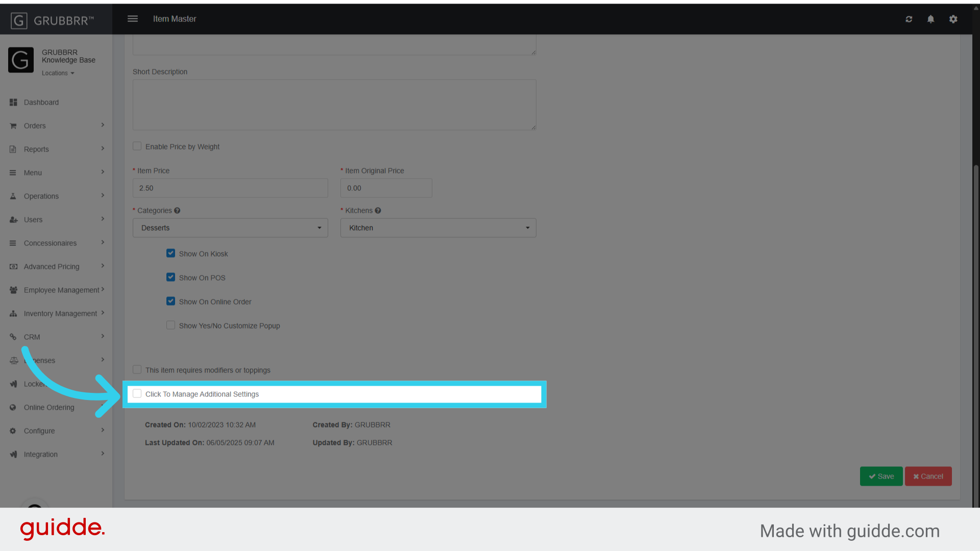This screenshot has width=980, height=551.
Task: Click the Inventory Management hierarchy icon
Action: click(13, 314)
